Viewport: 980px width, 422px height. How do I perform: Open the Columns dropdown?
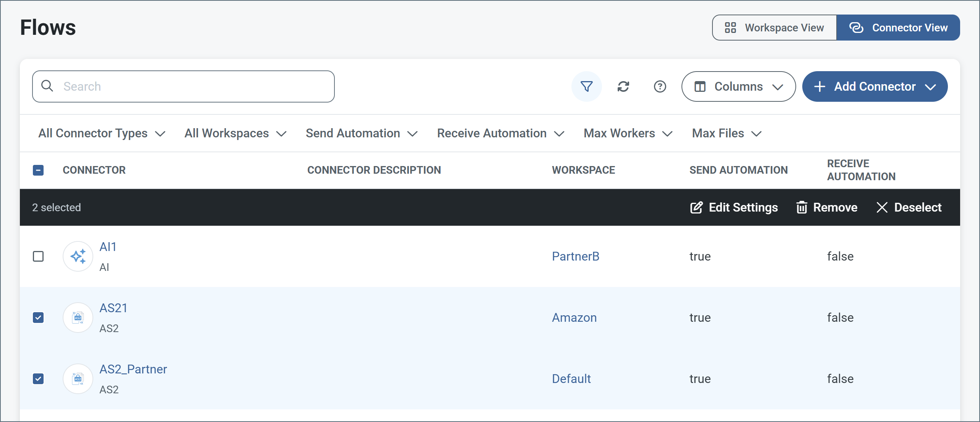click(738, 86)
